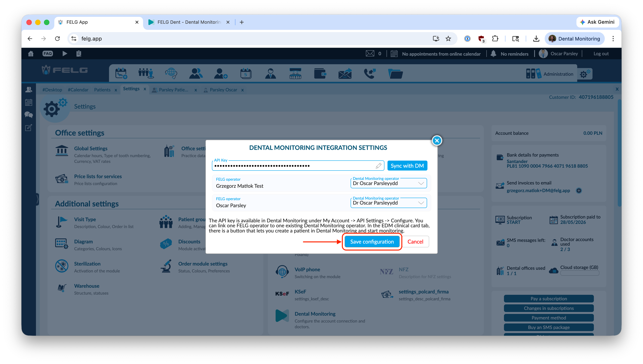Bookmark this page with the star icon
Viewport: 643px width, 364px height.
click(x=448, y=38)
